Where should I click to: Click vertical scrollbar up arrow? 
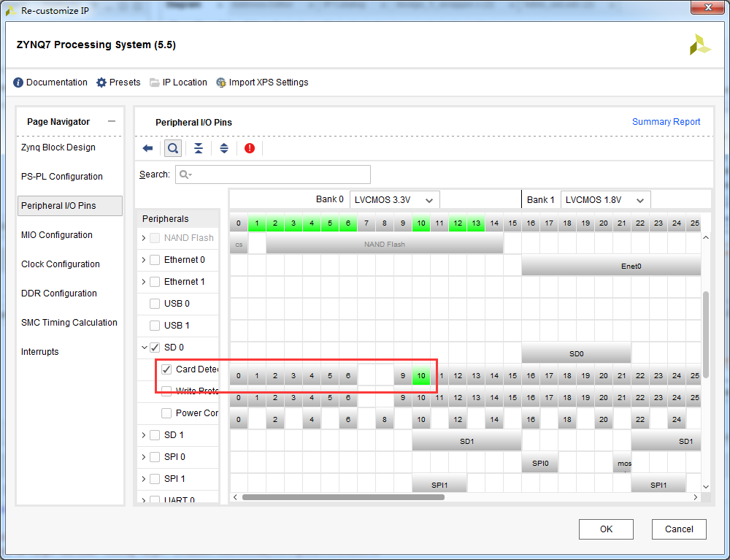706,237
